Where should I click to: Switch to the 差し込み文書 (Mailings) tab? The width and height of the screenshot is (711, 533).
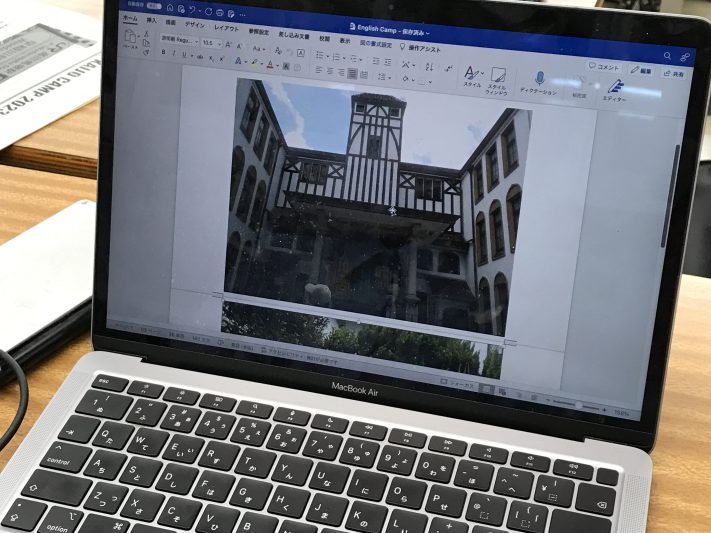coord(294,35)
